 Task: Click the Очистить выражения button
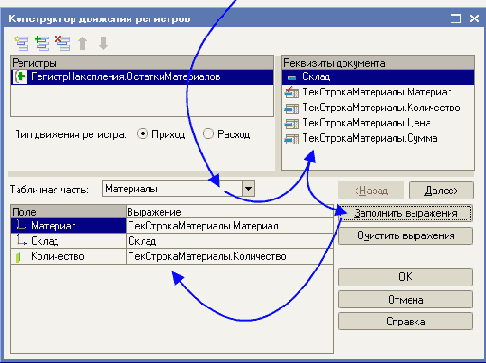coord(405,236)
